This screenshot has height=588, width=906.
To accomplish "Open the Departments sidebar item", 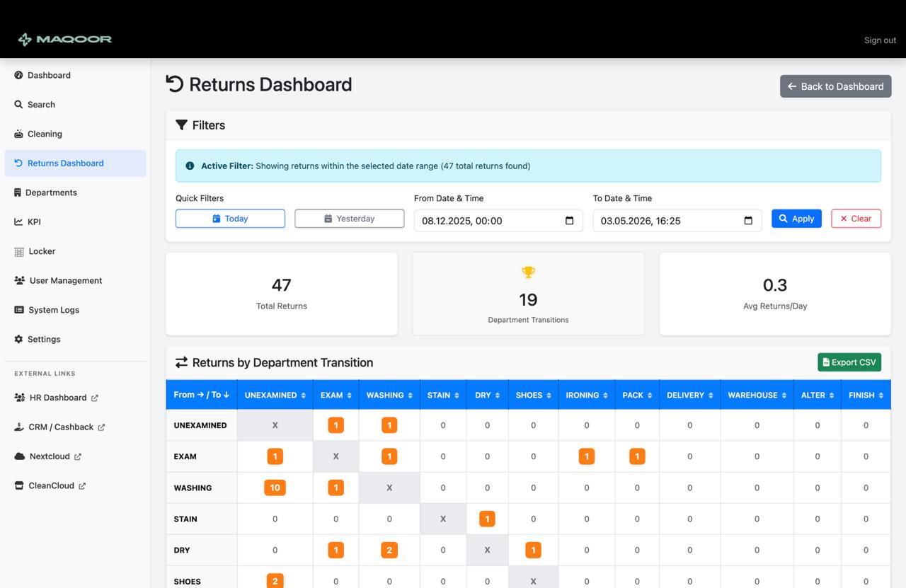I will [x=76, y=192].
